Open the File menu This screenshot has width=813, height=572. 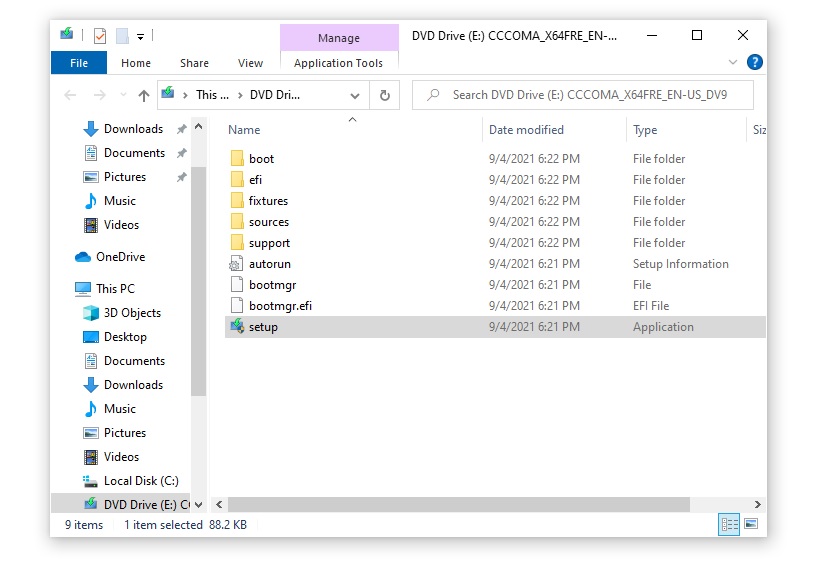[79, 63]
